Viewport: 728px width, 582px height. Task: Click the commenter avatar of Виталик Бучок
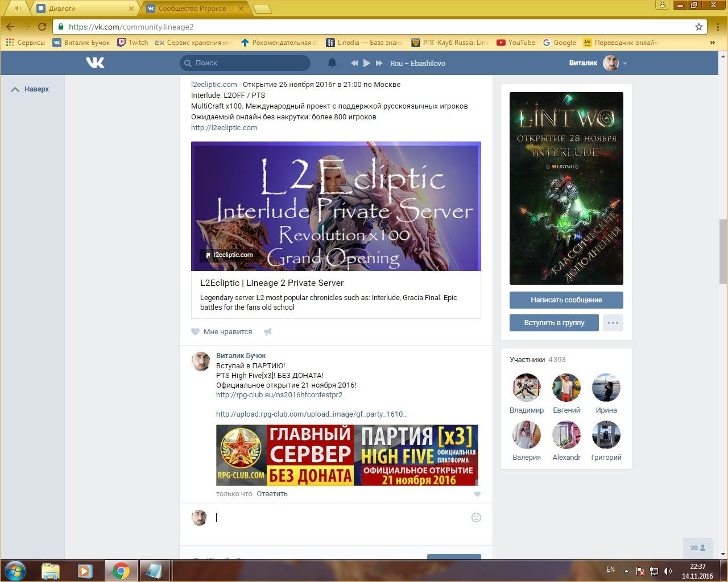[x=200, y=361]
